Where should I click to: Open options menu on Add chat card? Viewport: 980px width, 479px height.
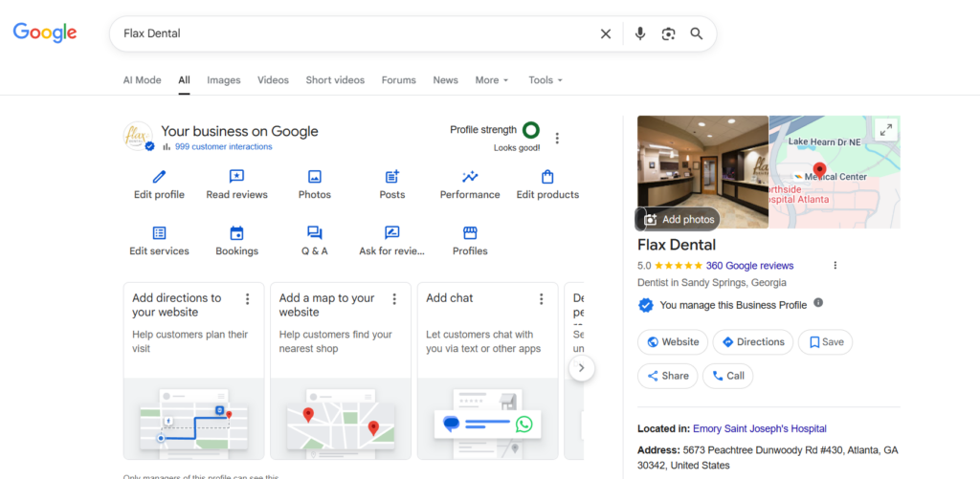click(x=541, y=299)
